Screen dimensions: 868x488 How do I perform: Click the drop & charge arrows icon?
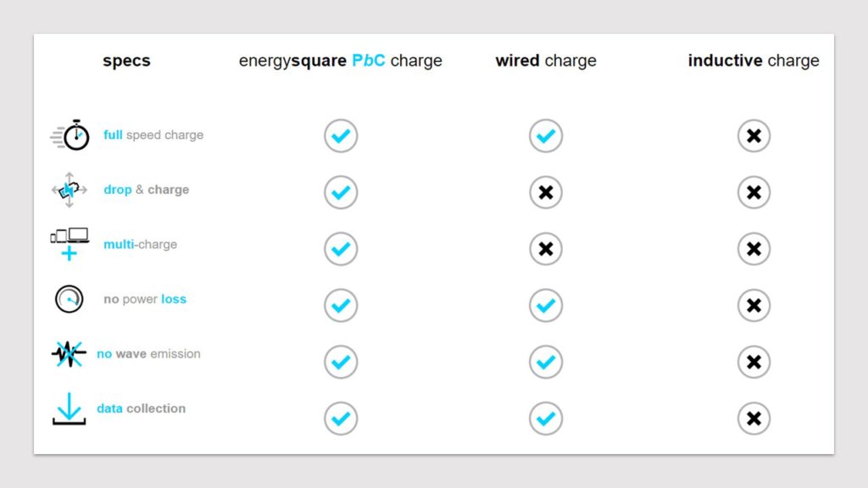point(70,190)
